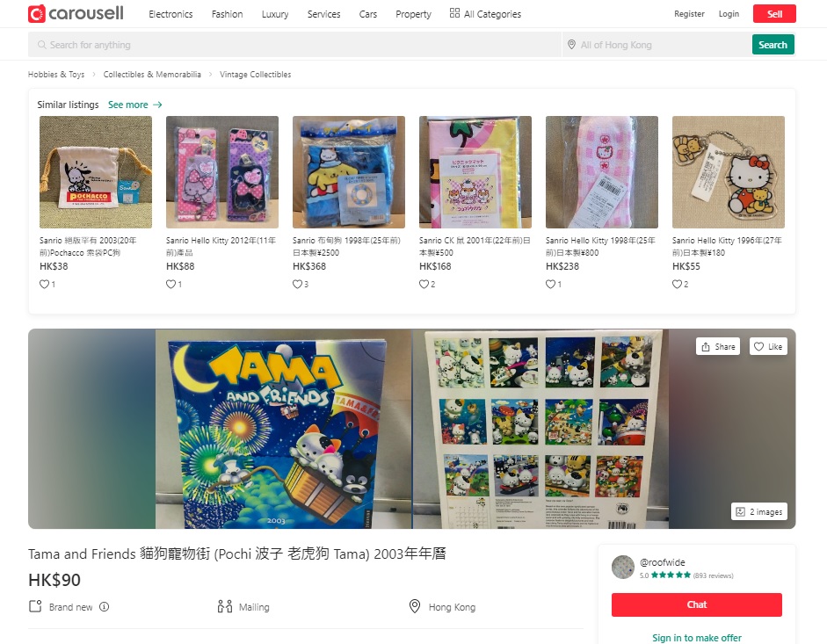Viewport: 827px width, 644px height.
Task: Click the @roofwide seller avatar
Action: click(x=623, y=567)
